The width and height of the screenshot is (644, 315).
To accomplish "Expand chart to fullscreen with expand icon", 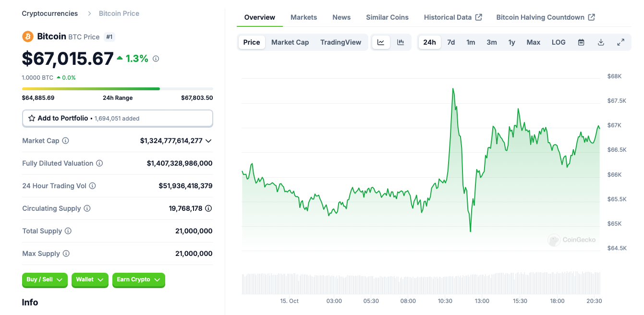I will click(x=620, y=42).
